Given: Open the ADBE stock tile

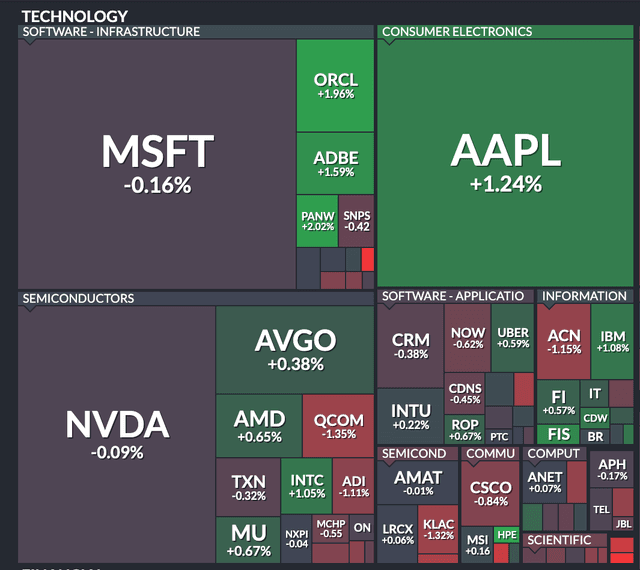Looking at the screenshot, I should [x=335, y=164].
